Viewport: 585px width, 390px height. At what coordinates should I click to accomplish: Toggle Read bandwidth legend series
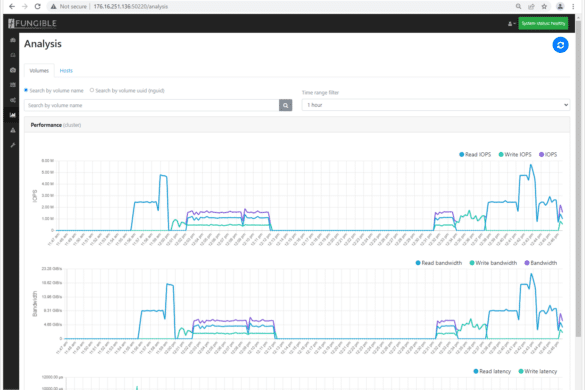[x=438, y=263]
